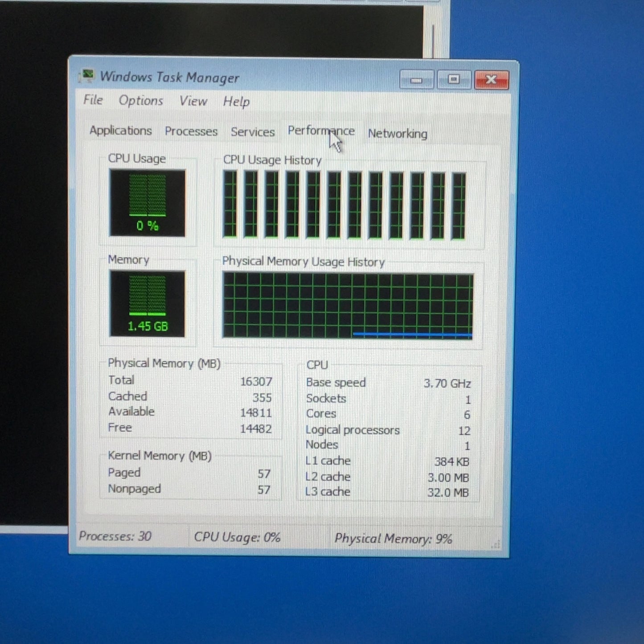The image size is (644, 644).
Task: Click the Free value 14482
Action: (256, 429)
